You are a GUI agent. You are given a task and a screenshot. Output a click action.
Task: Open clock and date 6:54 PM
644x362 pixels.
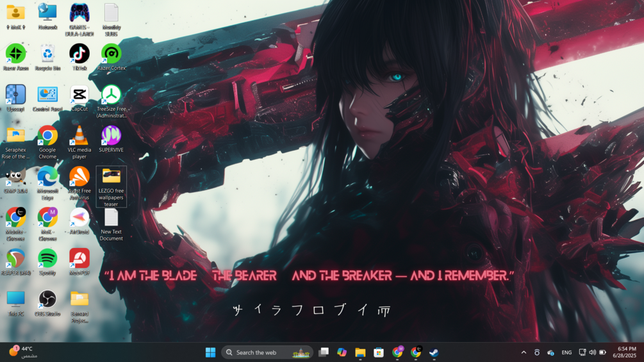click(624, 352)
